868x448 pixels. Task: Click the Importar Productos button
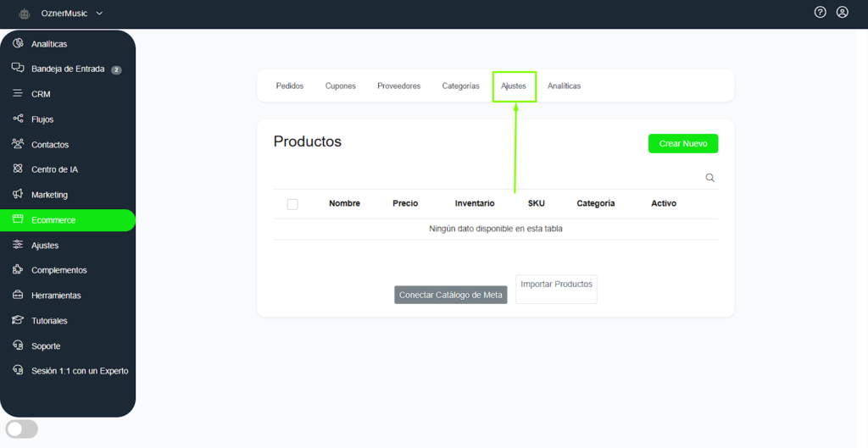pos(556,289)
